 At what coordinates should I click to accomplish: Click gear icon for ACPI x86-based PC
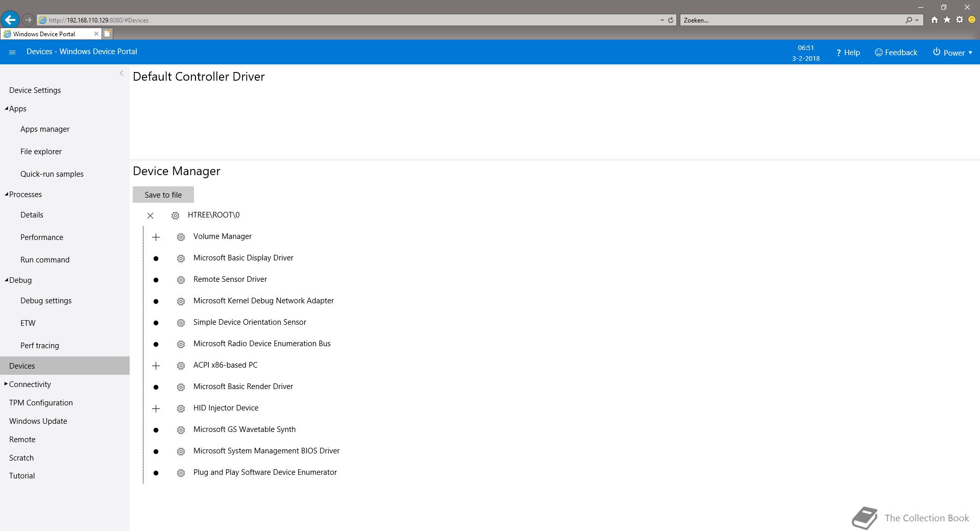click(181, 366)
